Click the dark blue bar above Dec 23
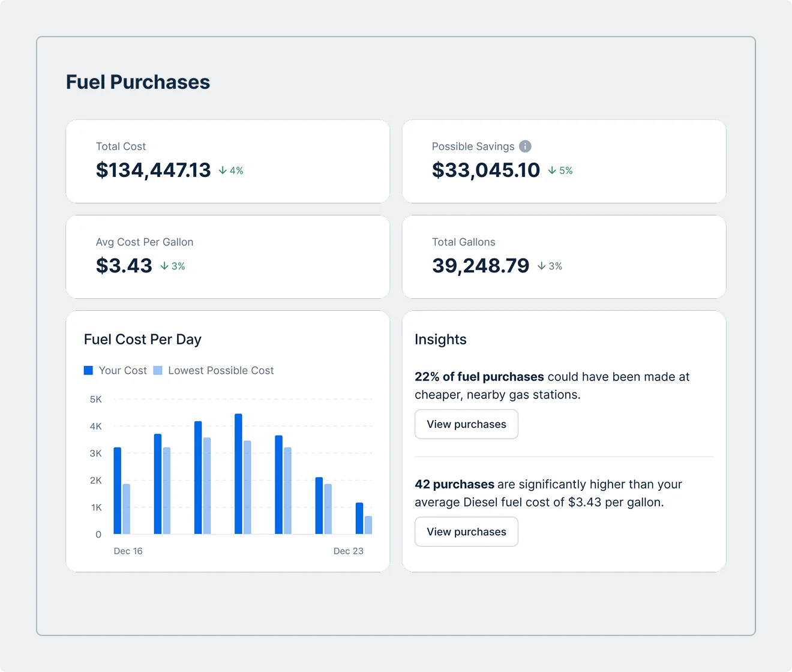The image size is (792, 672). point(358,519)
